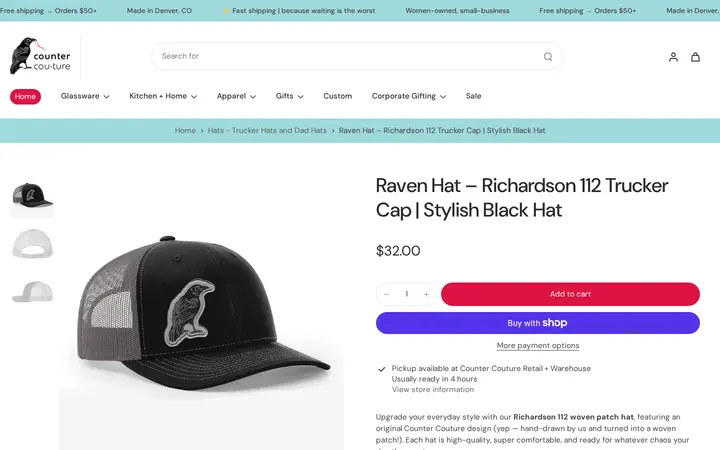Viewport: 720px width, 450px height.
Task: Expand the Kitchen + Home dropdown menu
Action: point(163,96)
